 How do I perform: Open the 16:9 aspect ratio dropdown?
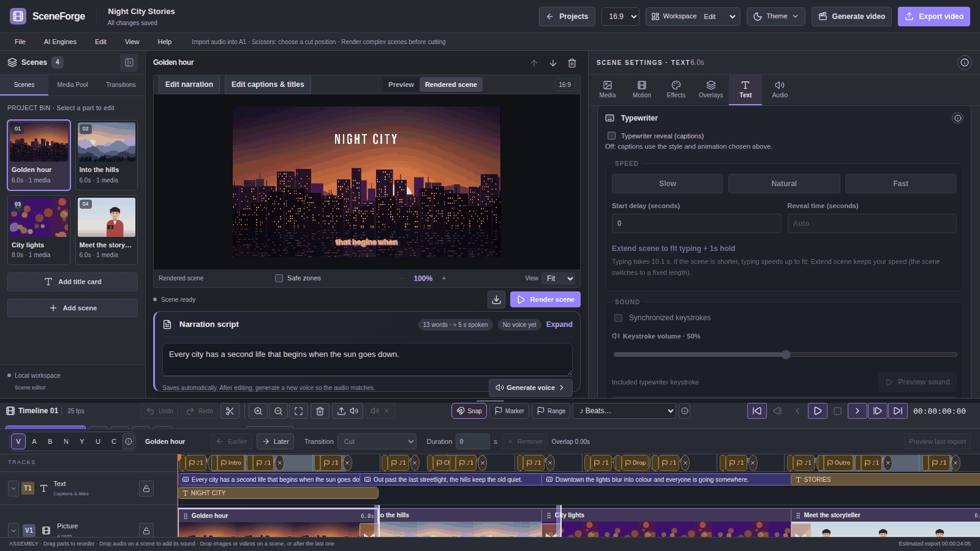pos(620,17)
